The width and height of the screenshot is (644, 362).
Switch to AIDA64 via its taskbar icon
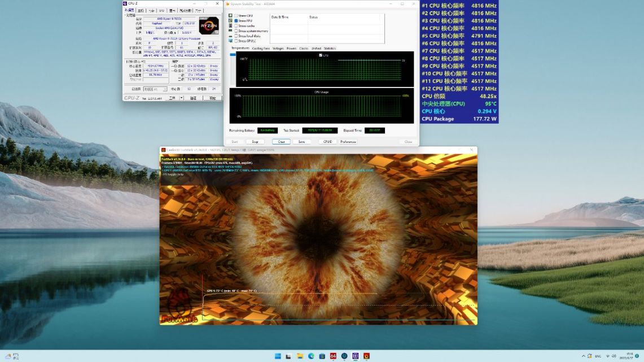tap(333, 356)
